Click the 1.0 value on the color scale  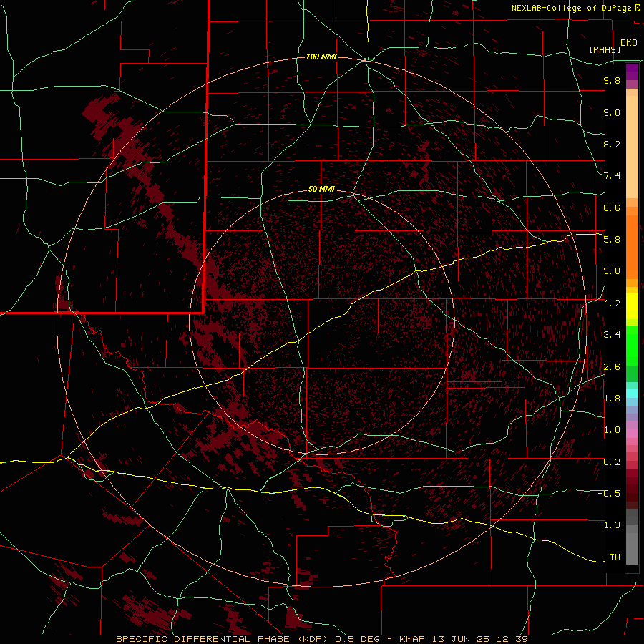(612, 430)
